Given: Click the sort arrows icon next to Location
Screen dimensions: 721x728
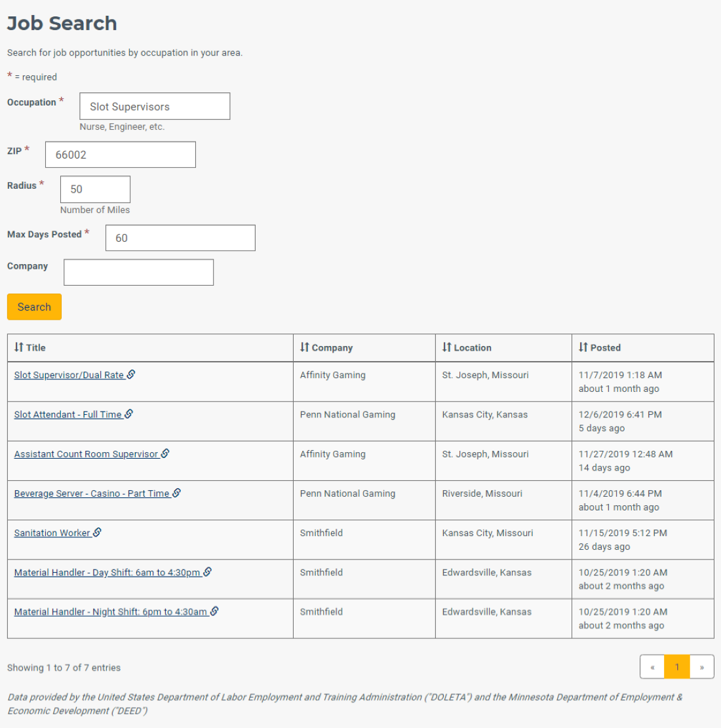Looking at the screenshot, I should tap(446, 347).
